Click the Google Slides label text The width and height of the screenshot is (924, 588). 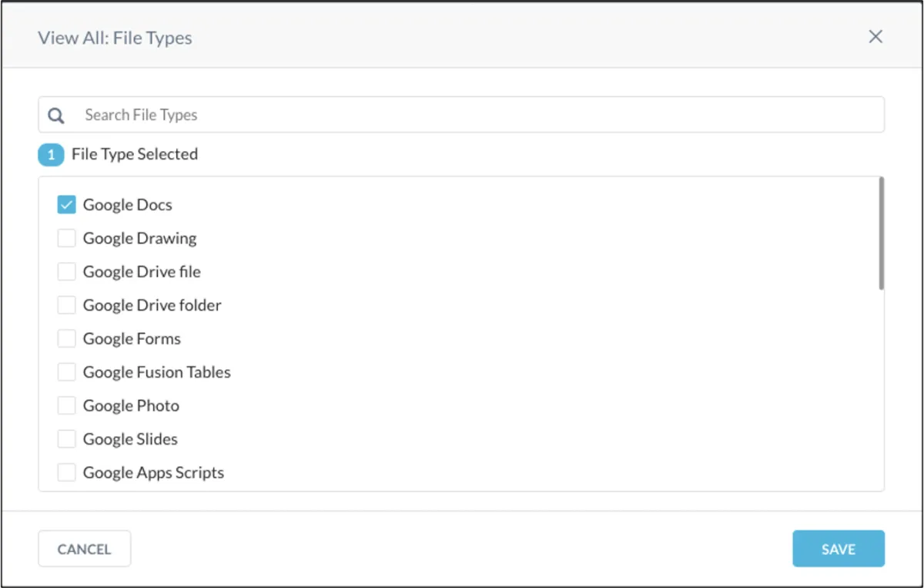(x=130, y=439)
